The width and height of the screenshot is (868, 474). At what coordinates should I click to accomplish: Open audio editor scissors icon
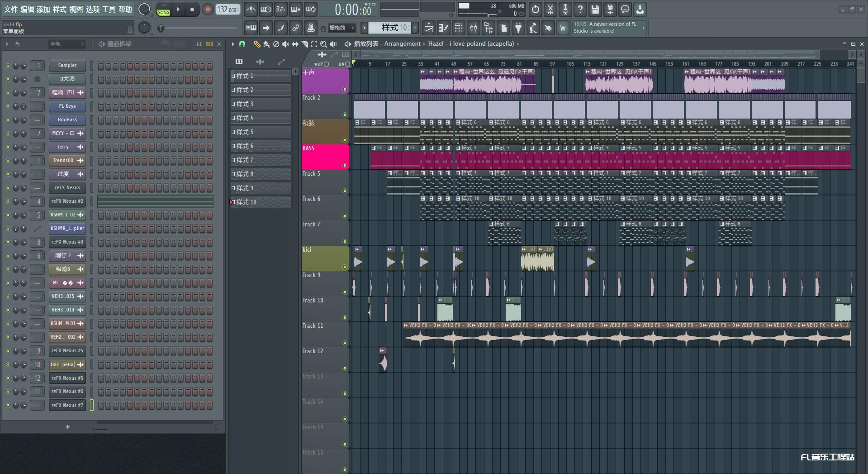pos(550,9)
